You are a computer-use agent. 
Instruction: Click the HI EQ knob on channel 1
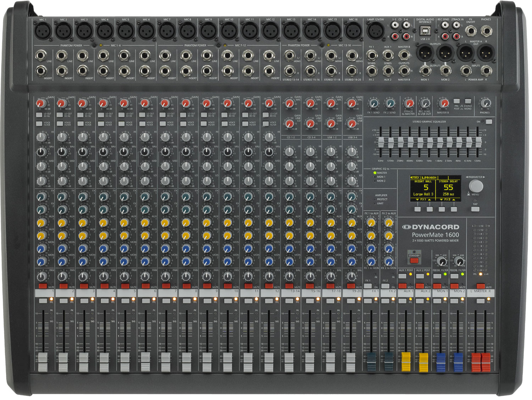click(41, 137)
